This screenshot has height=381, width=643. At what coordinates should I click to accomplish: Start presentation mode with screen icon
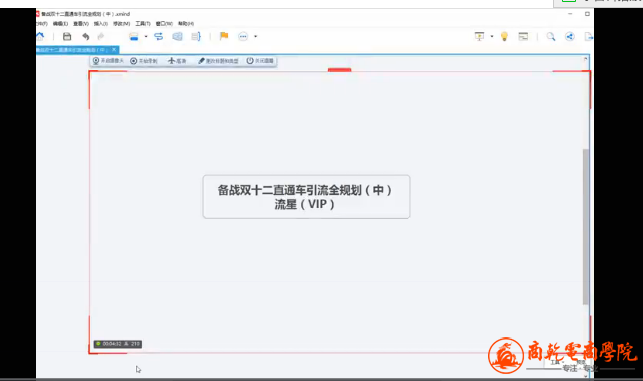pos(479,37)
